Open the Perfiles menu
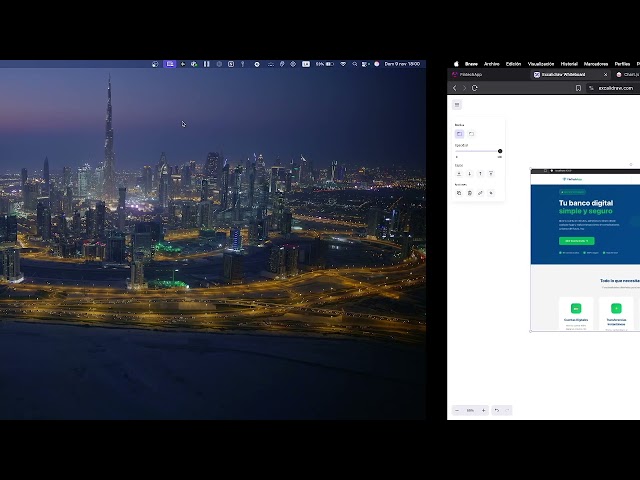The height and width of the screenshot is (480, 640). (622, 64)
